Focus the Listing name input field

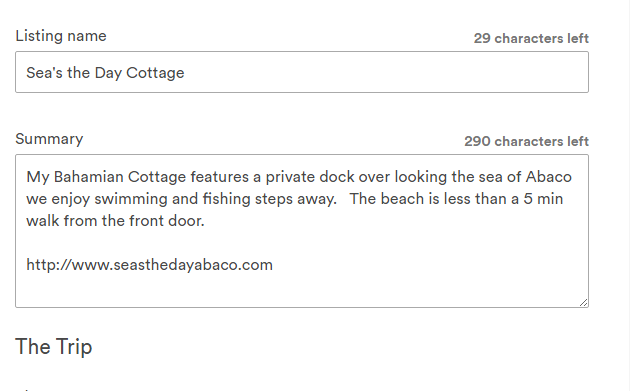coord(302,72)
